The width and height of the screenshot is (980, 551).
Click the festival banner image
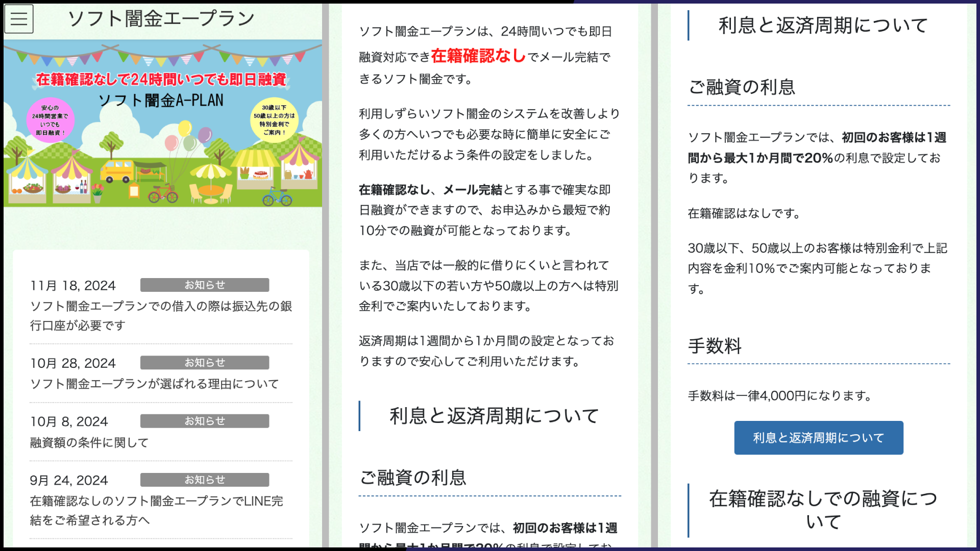(163, 123)
